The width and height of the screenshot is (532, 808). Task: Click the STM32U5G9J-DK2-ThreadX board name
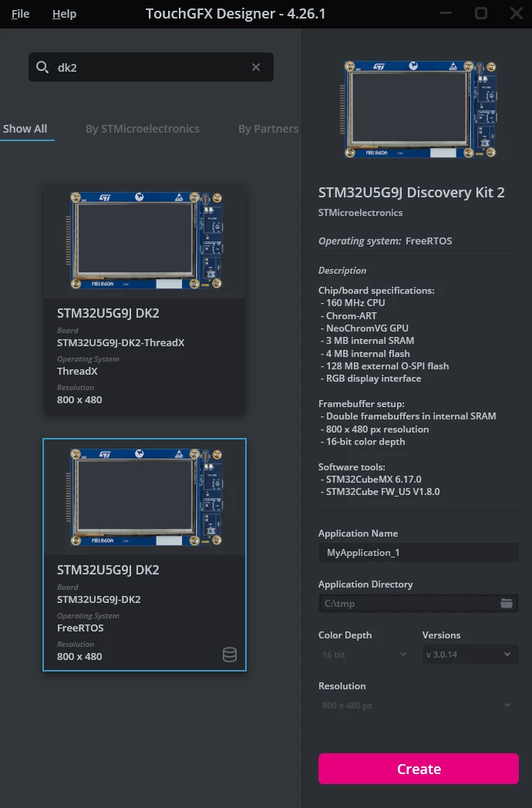120,342
